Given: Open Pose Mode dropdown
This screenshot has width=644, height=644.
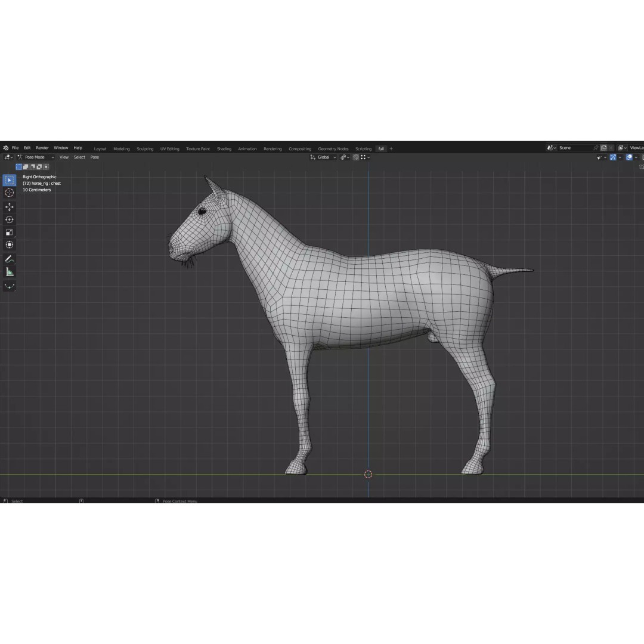Looking at the screenshot, I should pyautogui.click(x=36, y=157).
